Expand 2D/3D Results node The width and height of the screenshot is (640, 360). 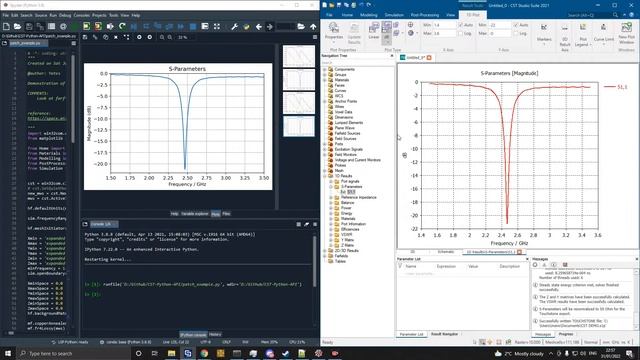325,251
